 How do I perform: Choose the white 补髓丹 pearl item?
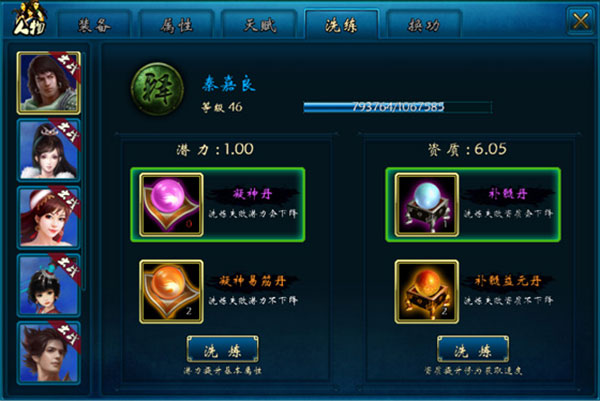427,205
